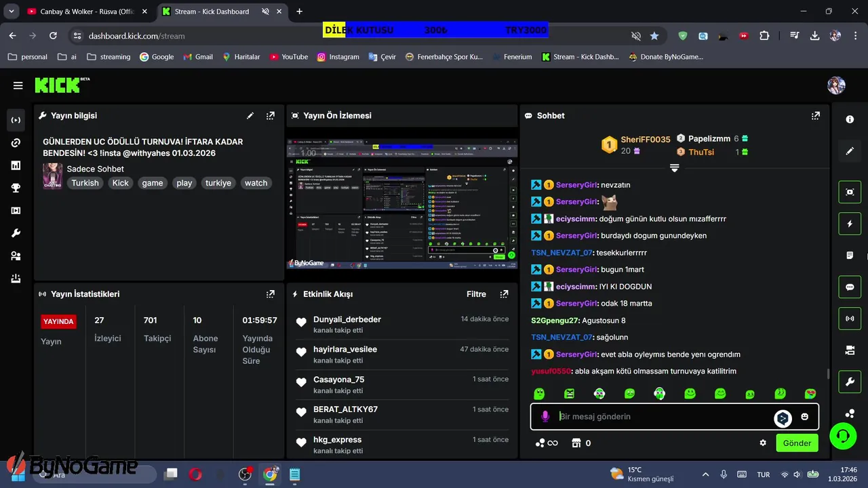The image size is (868, 488).
Task: Open the community users icon in left sidebar
Action: click(x=16, y=256)
